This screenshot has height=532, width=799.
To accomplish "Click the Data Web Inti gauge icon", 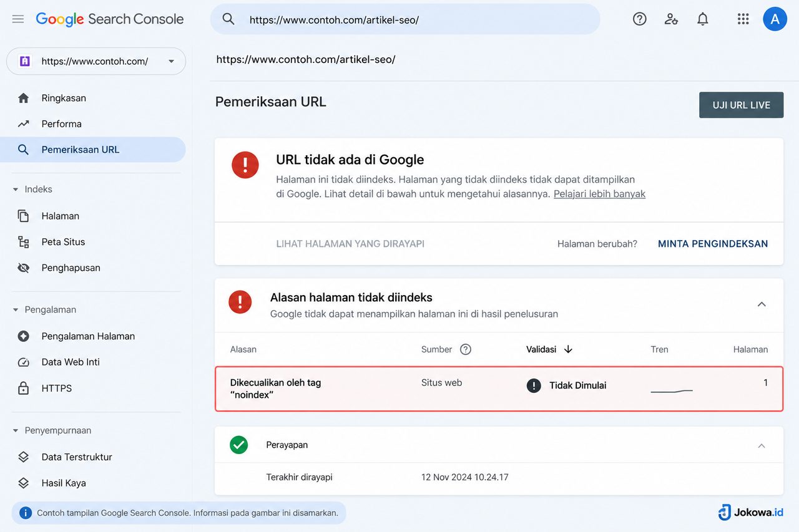I will coord(24,362).
